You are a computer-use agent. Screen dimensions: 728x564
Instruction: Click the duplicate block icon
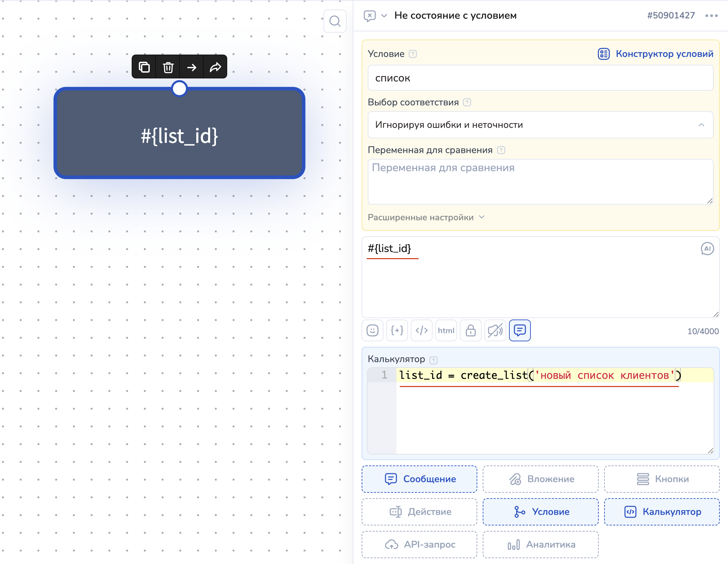144,67
